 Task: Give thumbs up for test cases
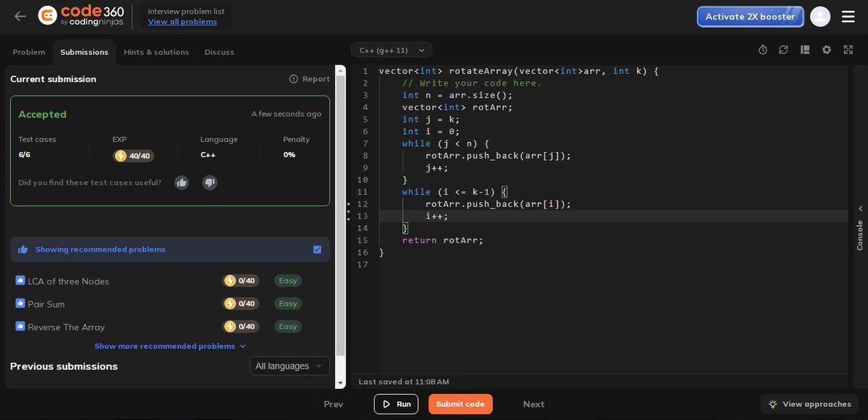182,182
